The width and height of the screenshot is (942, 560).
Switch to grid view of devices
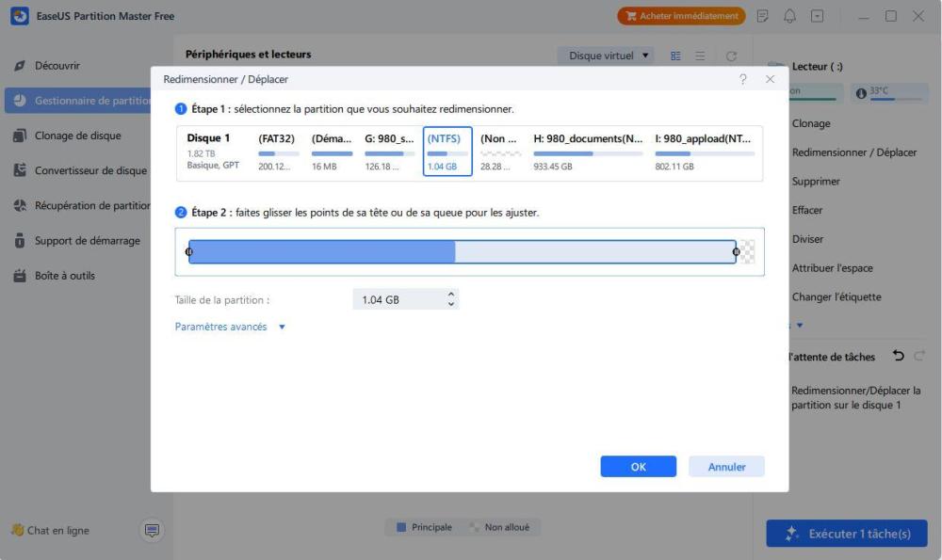pyautogui.click(x=675, y=56)
